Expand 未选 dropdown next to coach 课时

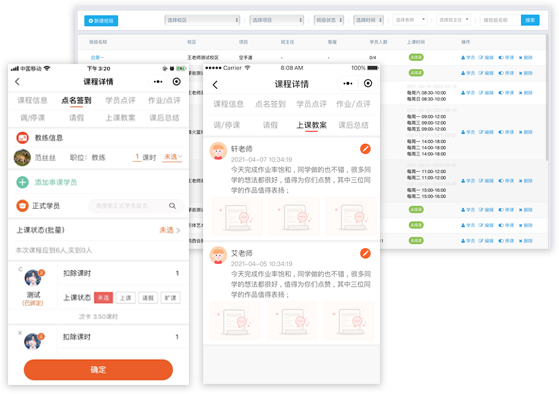tap(173, 157)
